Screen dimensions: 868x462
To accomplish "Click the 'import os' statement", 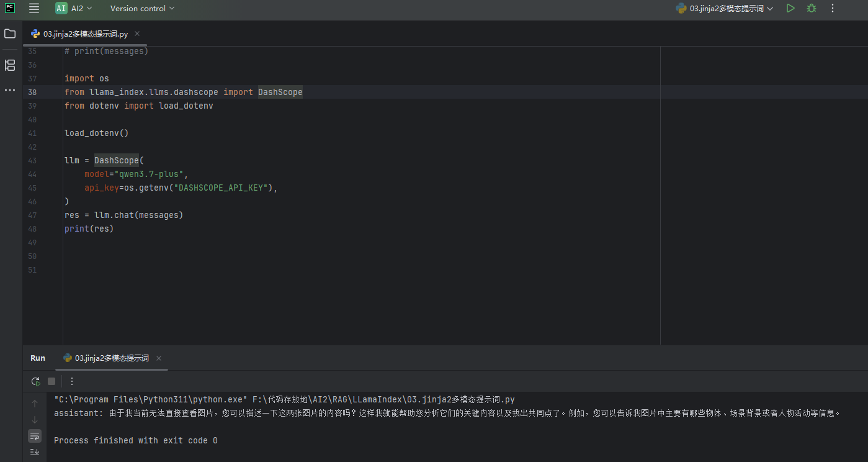I will (x=87, y=79).
